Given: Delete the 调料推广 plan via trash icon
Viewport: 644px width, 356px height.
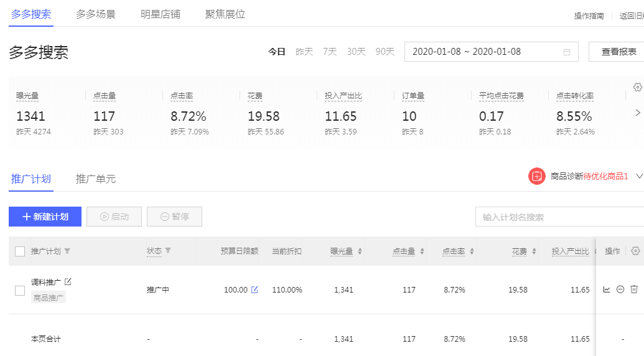Looking at the screenshot, I should 634,289.
